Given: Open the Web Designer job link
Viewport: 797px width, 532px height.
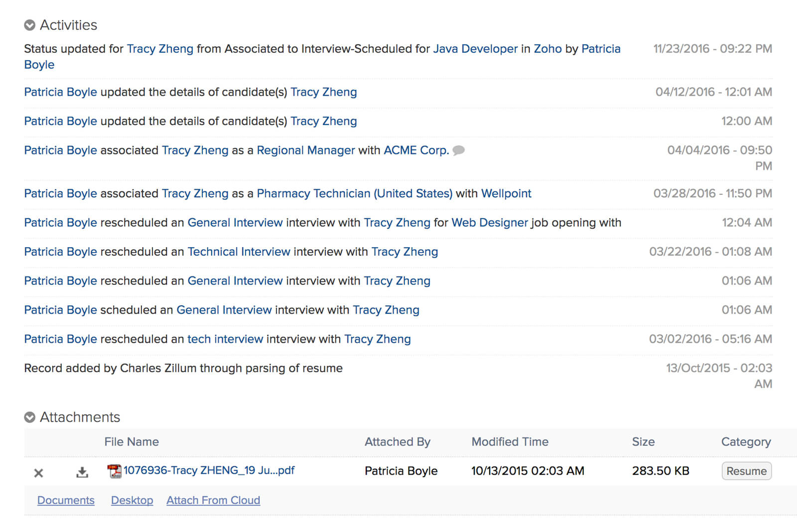Looking at the screenshot, I should pos(489,223).
